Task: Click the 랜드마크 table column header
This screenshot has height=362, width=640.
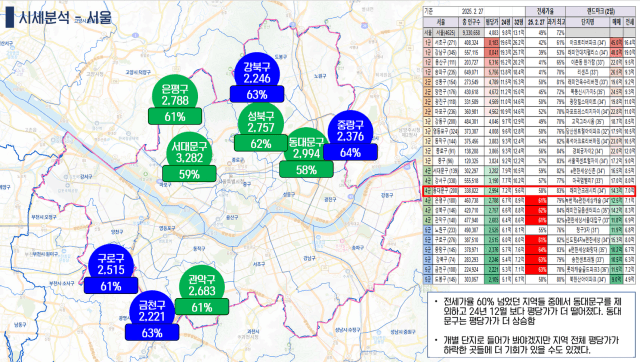Action: tap(600, 11)
